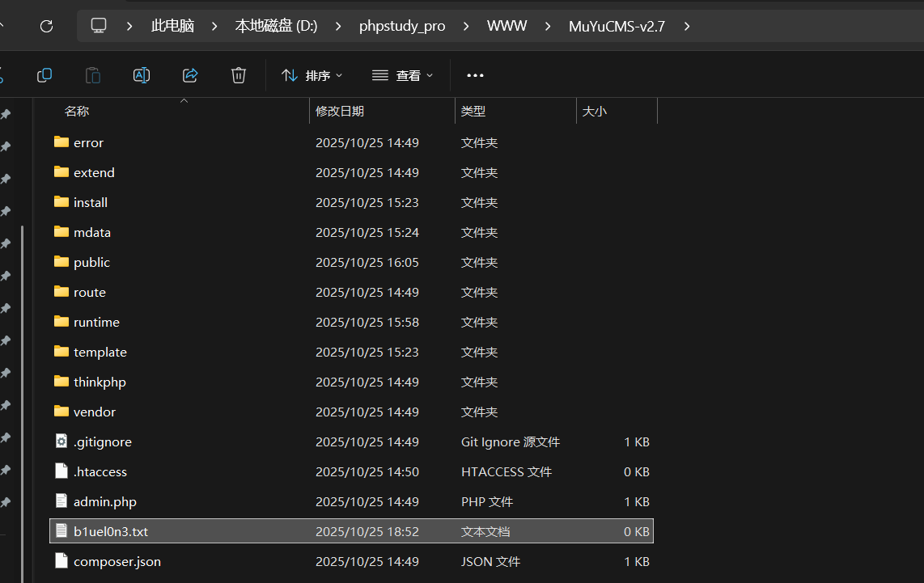
Task: Open the 查看 view dropdown
Action: pos(403,75)
